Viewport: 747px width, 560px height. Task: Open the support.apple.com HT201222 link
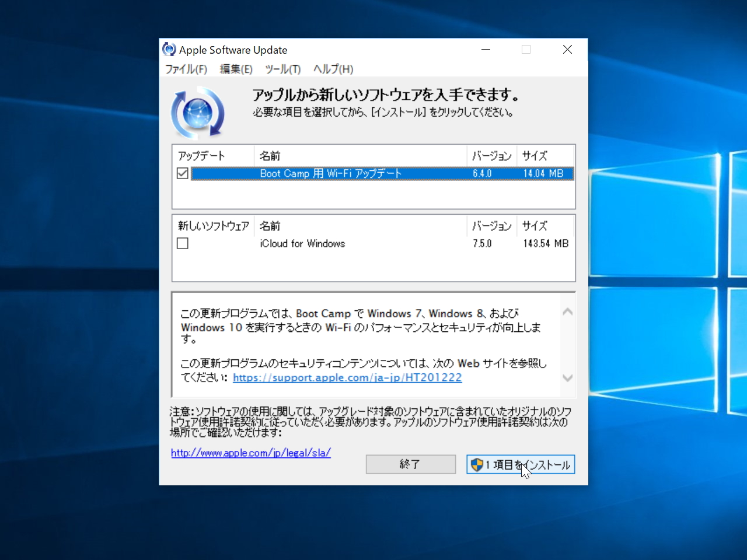point(347,377)
